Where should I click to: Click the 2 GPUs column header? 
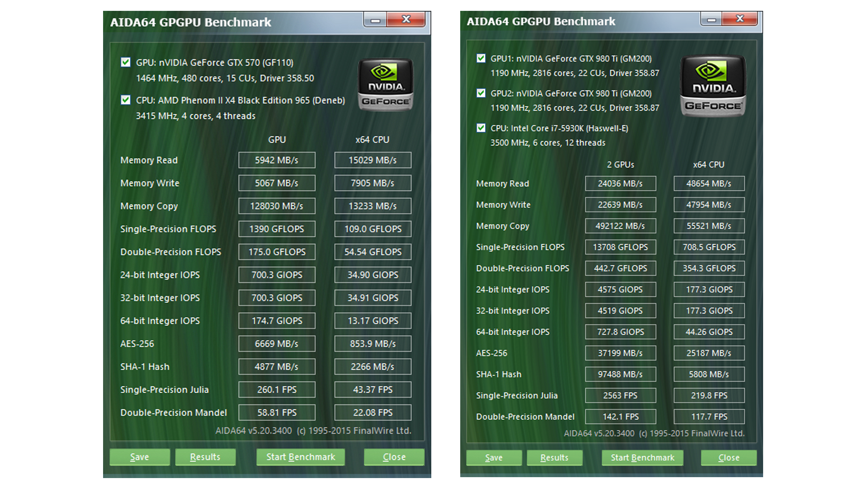pyautogui.click(x=620, y=164)
